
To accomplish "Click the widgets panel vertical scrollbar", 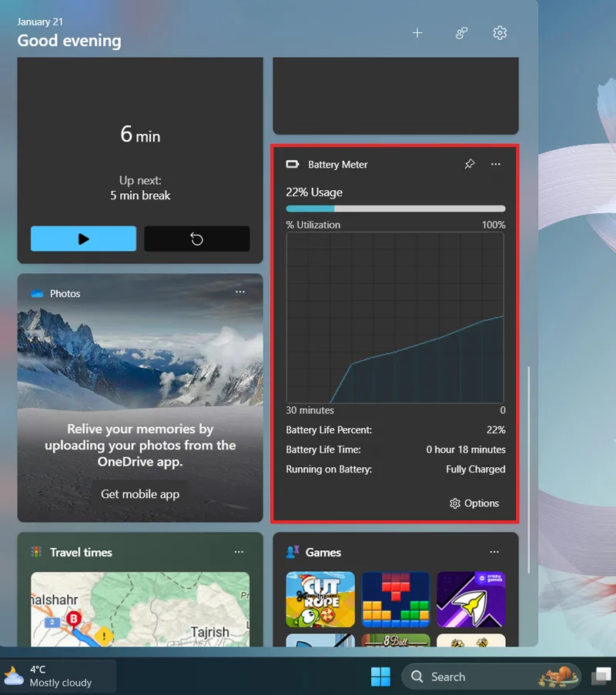I will 529,469.
